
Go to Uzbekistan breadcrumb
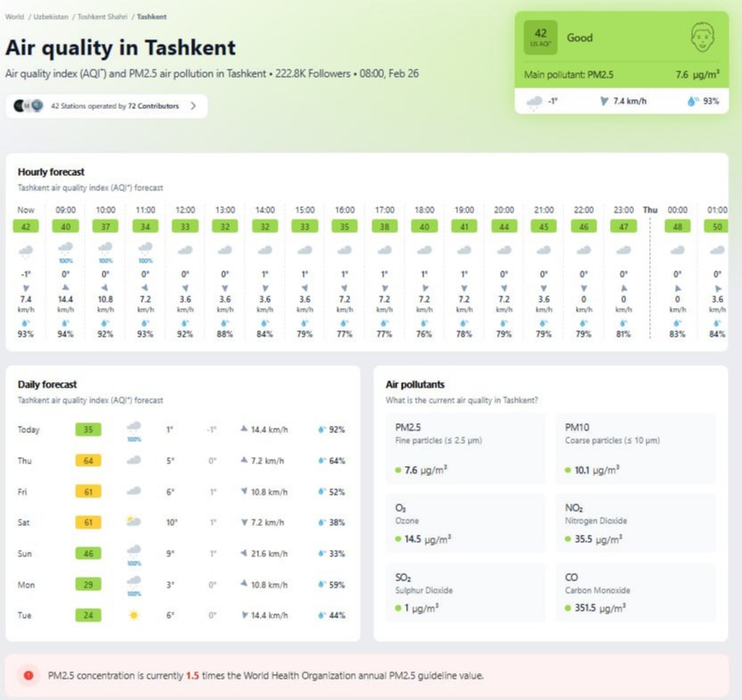tap(51, 17)
